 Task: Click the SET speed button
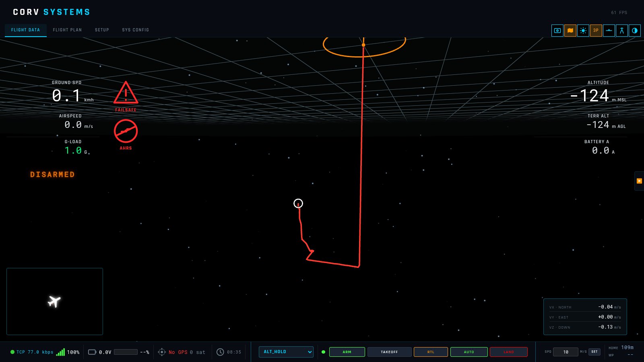(594, 352)
